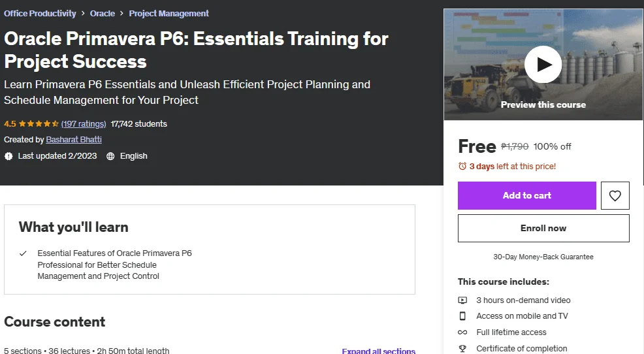Go to Project Management breadcrumb
The height and width of the screenshot is (354, 644).
coord(169,14)
